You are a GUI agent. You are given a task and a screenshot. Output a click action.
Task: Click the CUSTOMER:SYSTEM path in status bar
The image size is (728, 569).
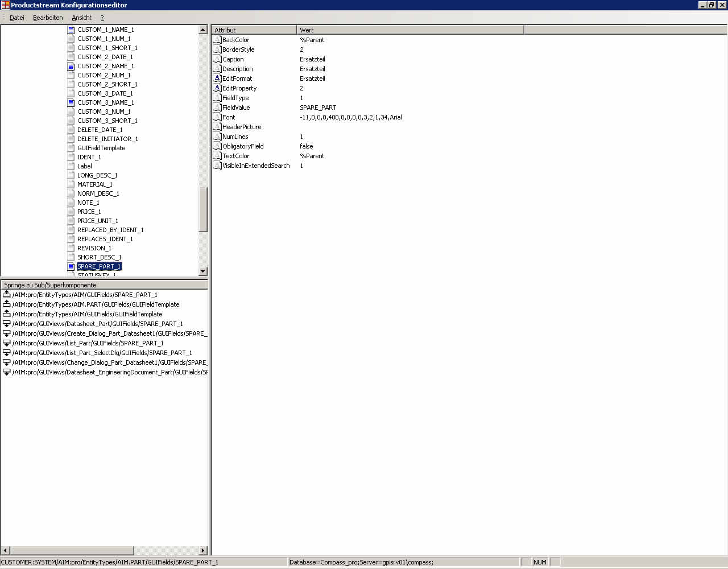tap(110, 562)
